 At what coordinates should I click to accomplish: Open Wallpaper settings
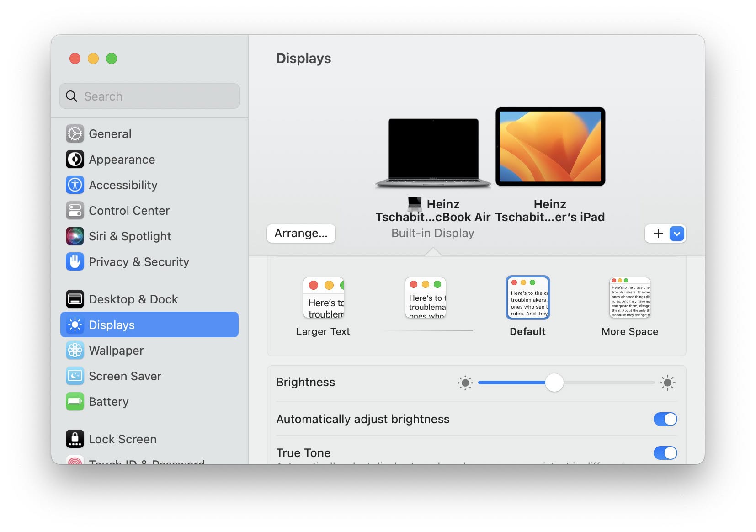point(149,351)
